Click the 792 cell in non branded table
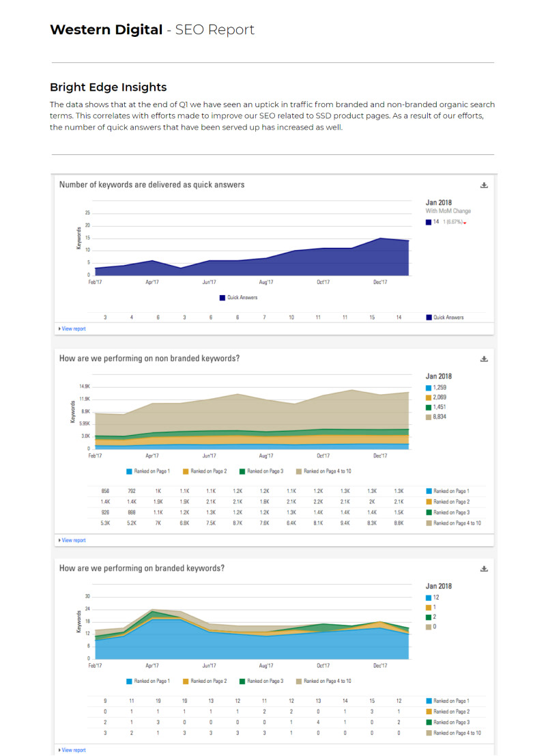Screen dimensions: 546x756 point(132,491)
